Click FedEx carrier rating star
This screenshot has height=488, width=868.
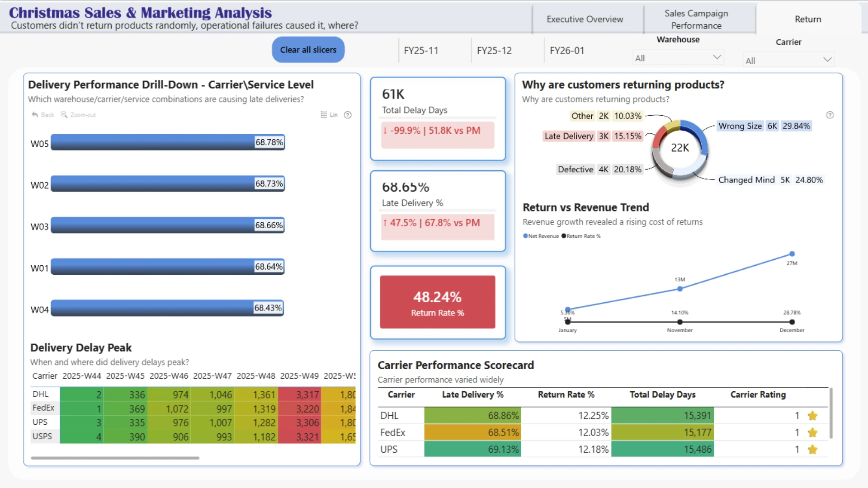(812, 432)
